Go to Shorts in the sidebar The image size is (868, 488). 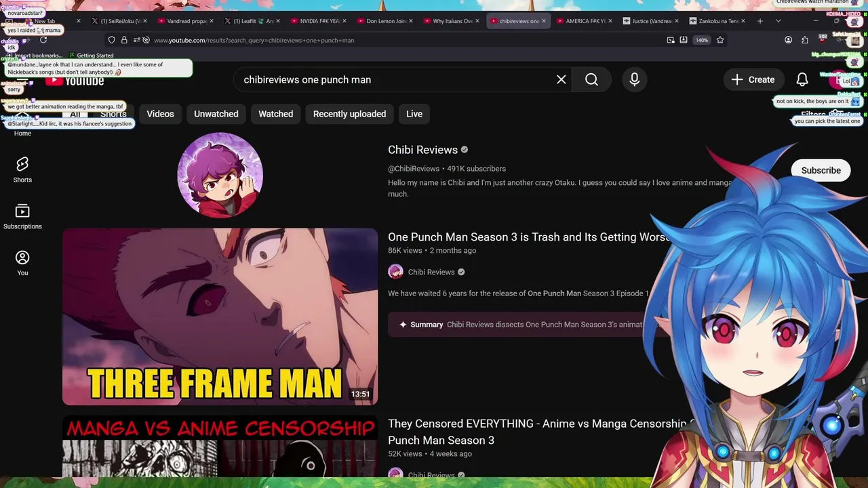[x=22, y=169]
